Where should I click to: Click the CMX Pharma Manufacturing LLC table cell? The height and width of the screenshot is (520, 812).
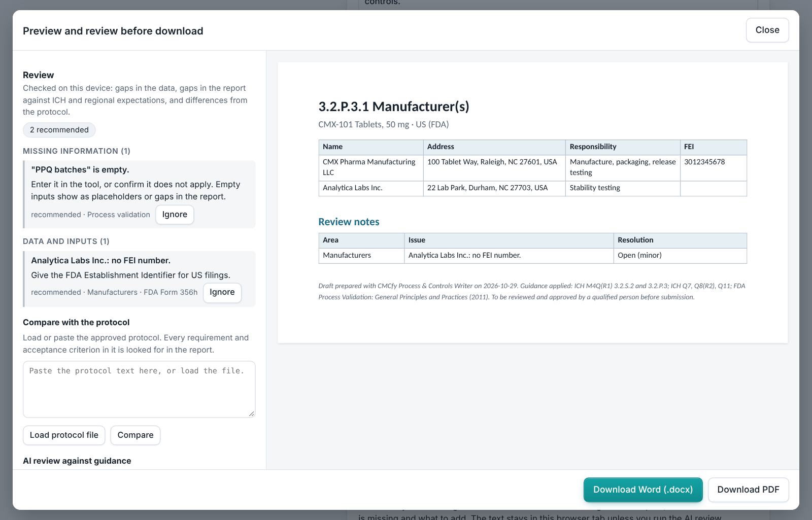pos(371,167)
